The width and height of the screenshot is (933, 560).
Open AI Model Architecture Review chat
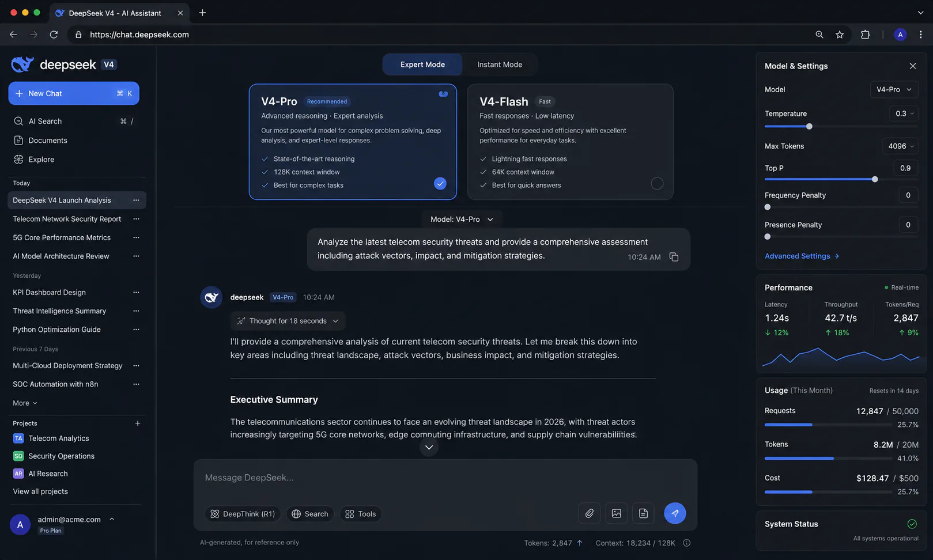coord(61,256)
